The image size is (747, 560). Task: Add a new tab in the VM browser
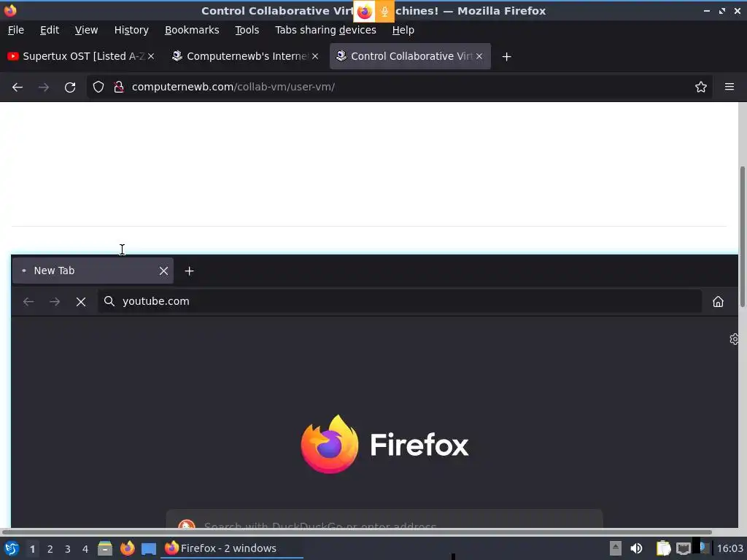click(189, 271)
